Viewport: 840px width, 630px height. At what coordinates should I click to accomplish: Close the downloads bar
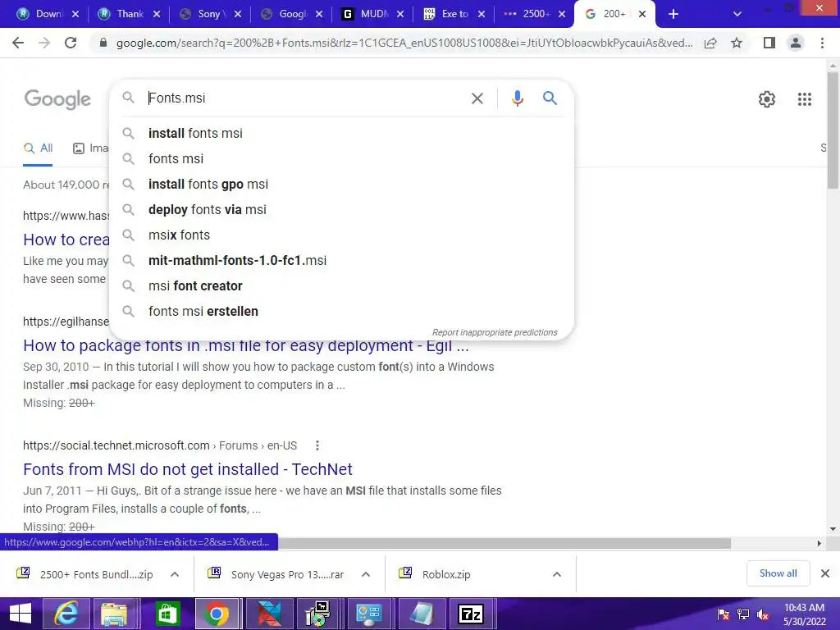point(825,573)
